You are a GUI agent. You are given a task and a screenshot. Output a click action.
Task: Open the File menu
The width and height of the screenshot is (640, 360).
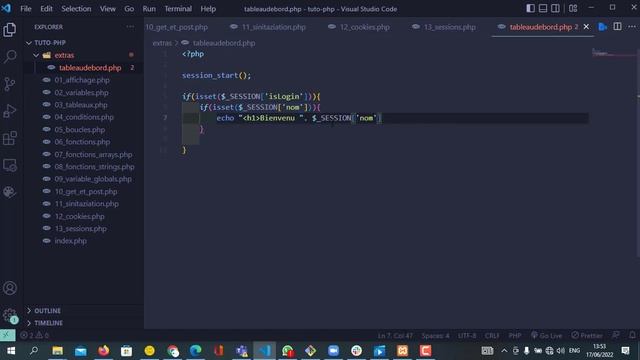coord(26,9)
